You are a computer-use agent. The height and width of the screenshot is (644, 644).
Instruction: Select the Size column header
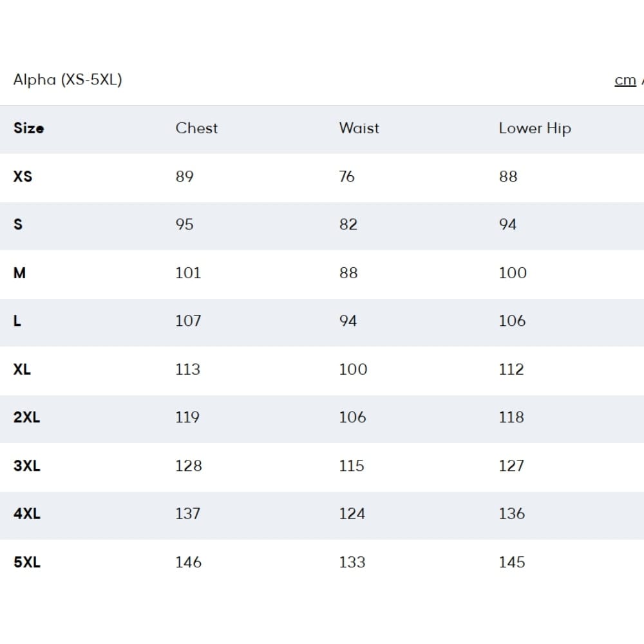click(x=29, y=128)
